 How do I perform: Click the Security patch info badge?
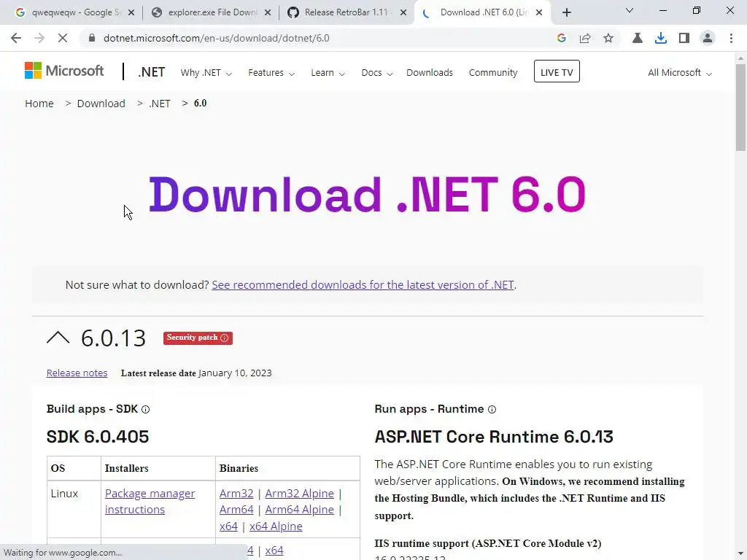coord(198,338)
